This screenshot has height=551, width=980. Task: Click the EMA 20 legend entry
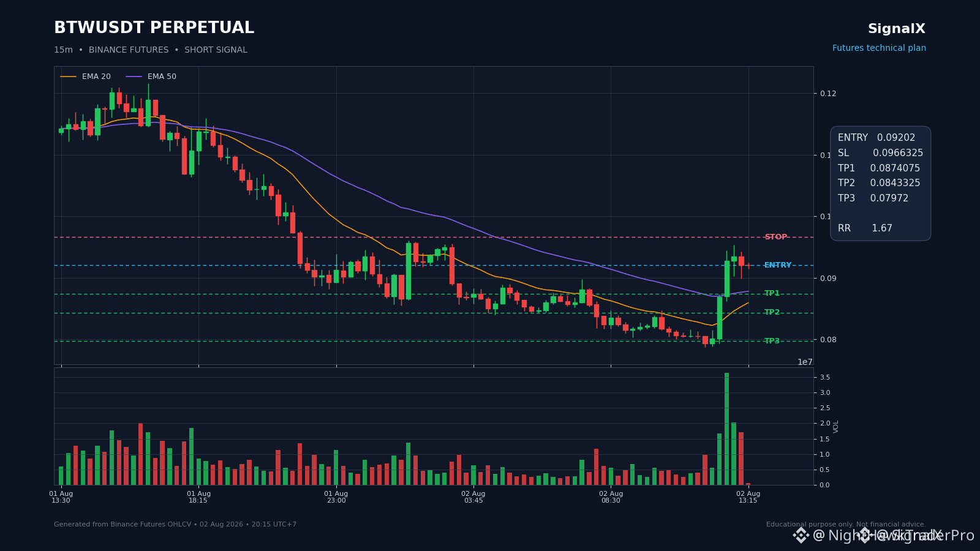point(86,77)
